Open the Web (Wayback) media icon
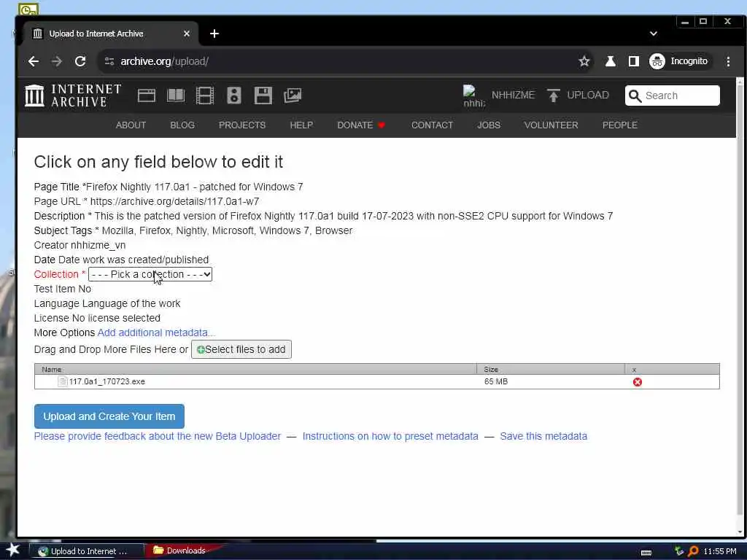The height and width of the screenshot is (560, 747). [146, 96]
